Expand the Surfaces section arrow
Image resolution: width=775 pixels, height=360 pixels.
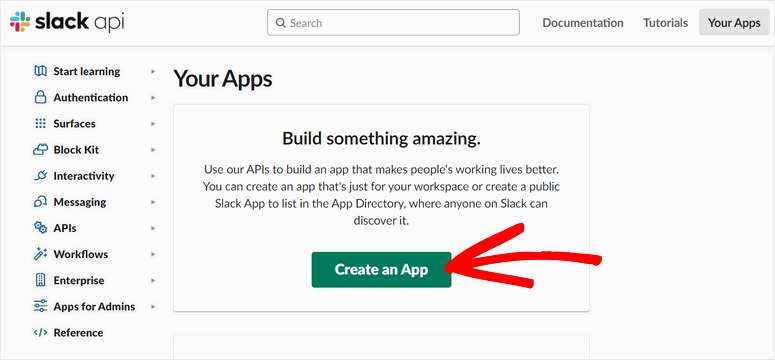pyautogui.click(x=153, y=124)
